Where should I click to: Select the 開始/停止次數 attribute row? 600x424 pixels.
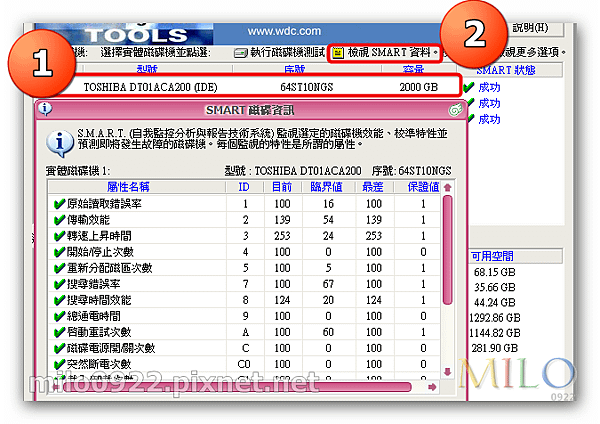pos(244,252)
